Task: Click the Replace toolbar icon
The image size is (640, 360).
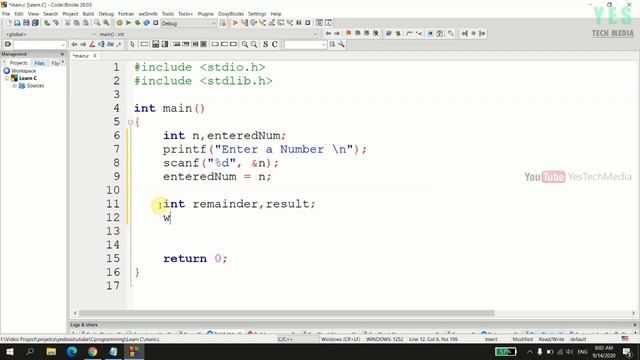Action: pos(107,23)
